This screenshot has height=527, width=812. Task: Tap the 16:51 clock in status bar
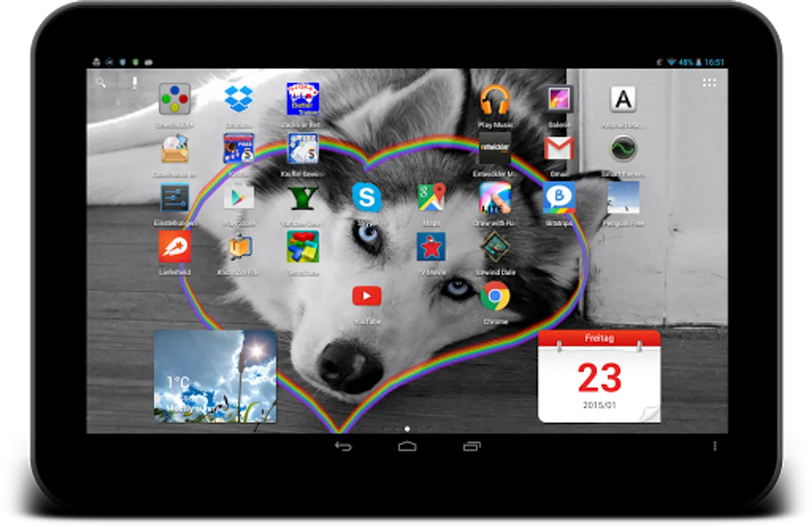click(x=714, y=62)
